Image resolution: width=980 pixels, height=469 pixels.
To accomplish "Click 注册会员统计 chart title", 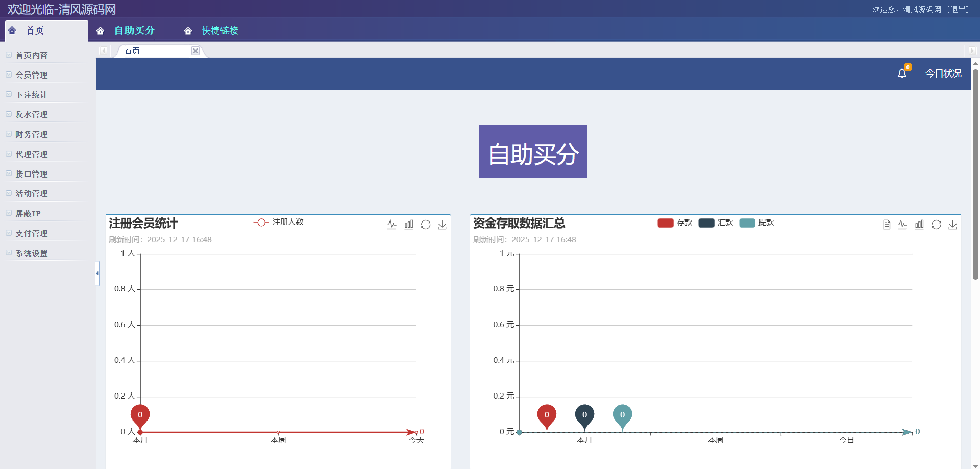I will pyautogui.click(x=143, y=223).
